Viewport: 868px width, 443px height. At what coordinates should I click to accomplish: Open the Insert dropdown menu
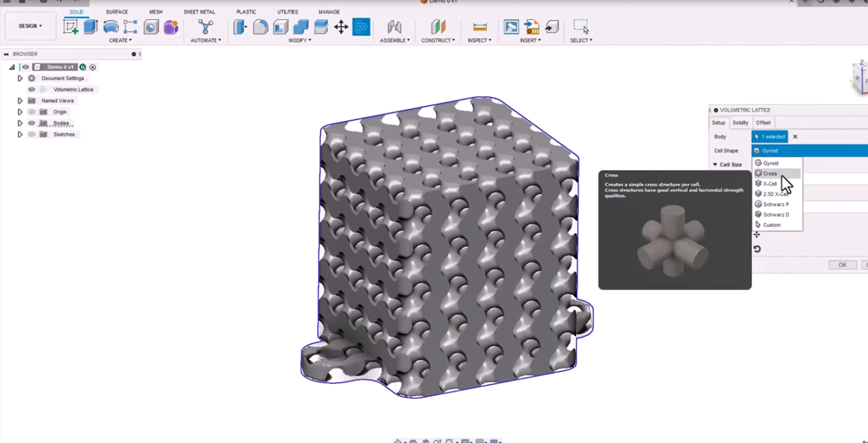pos(530,40)
